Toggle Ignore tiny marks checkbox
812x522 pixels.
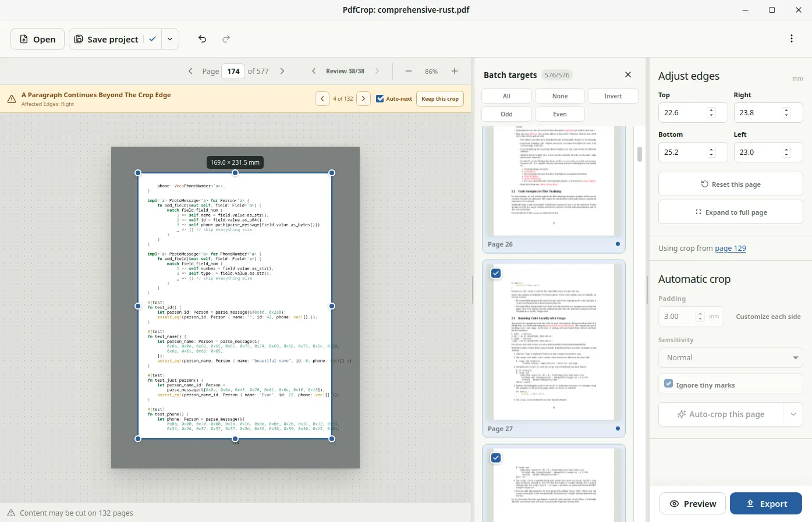pos(669,384)
